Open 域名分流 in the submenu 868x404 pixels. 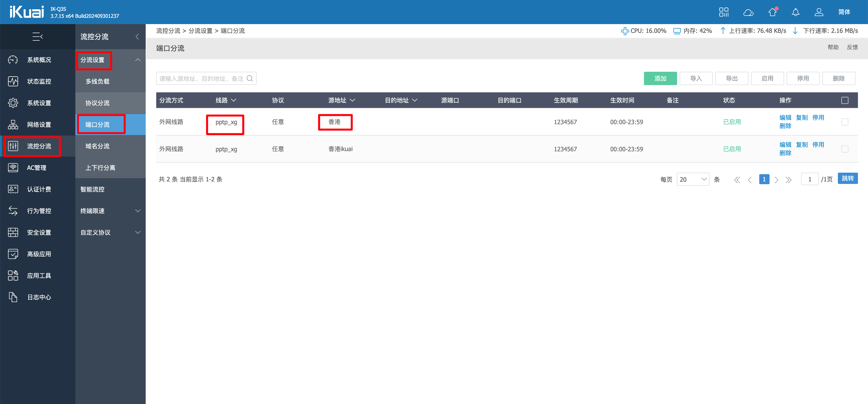tap(97, 146)
